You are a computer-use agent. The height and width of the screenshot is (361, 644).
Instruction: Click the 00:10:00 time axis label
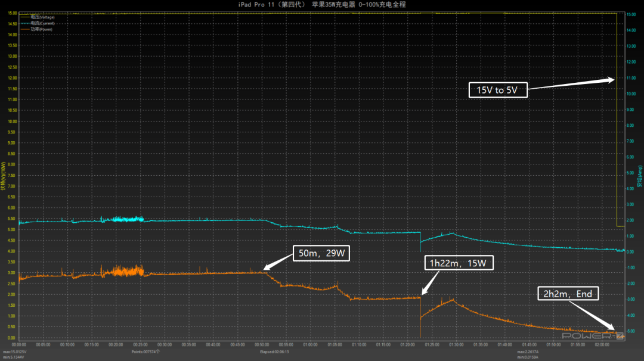tap(67, 345)
